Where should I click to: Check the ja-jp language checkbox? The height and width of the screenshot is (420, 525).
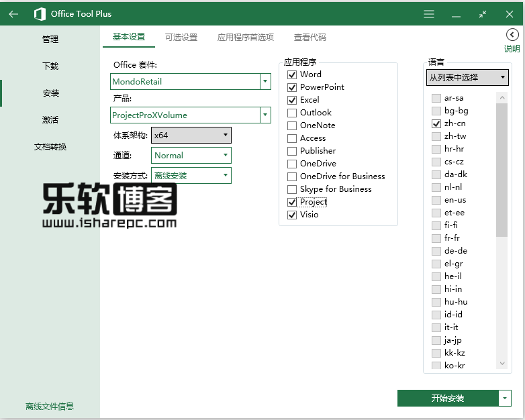[436, 340]
